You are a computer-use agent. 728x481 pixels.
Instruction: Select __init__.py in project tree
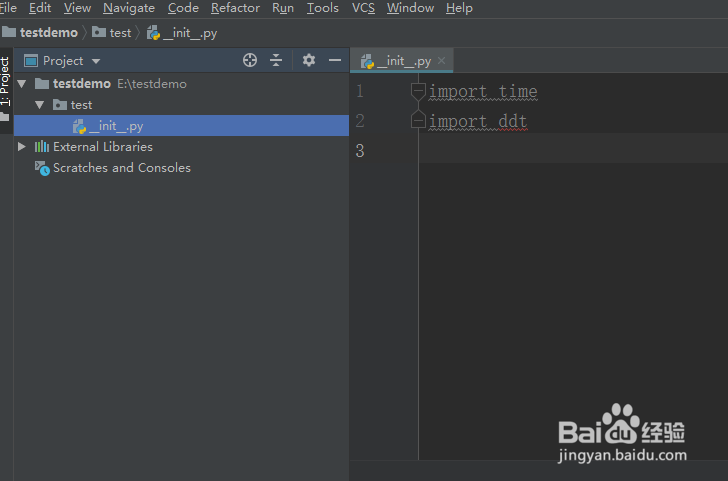pyautogui.click(x=181, y=126)
